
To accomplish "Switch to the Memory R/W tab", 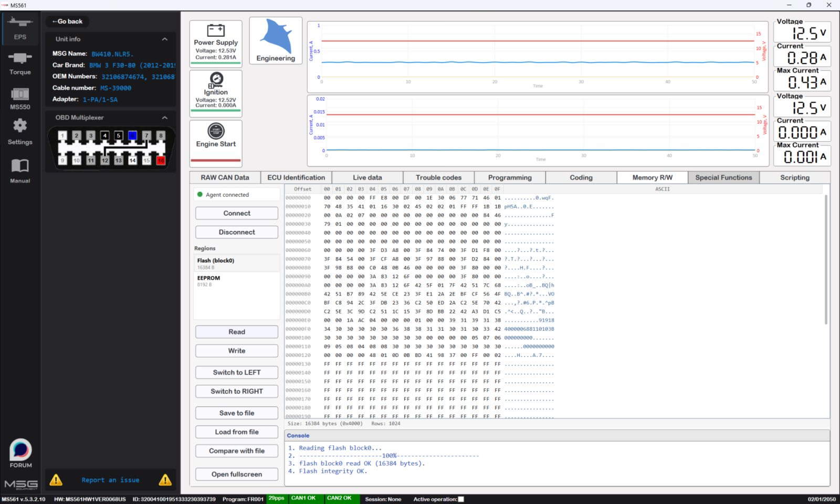I will pyautogui.click(x=652, y=177).
